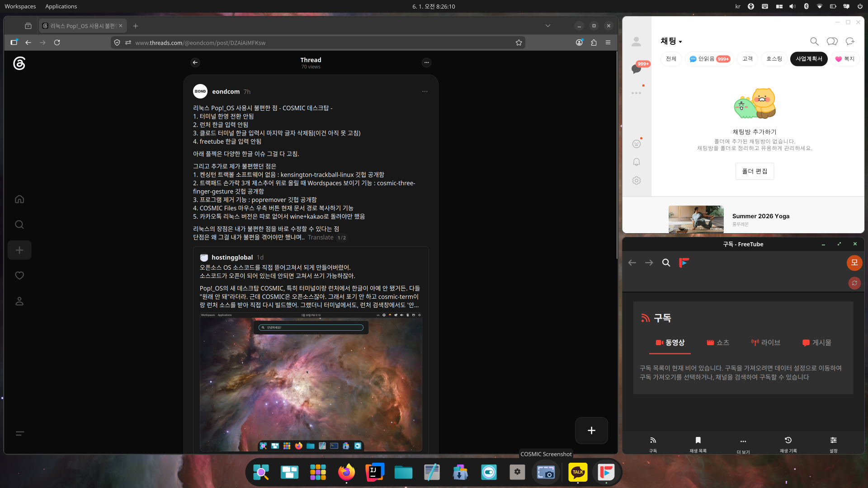
Task: Open KakaoTalk open-chat bubbles icon
Action: (832, 42)
